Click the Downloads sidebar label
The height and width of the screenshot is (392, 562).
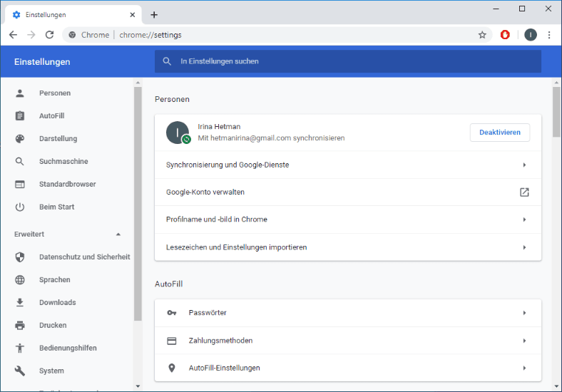pos(58,302)
